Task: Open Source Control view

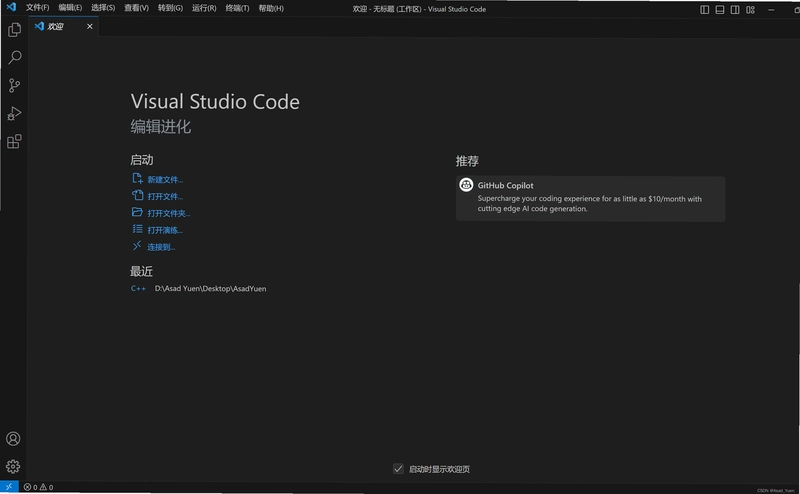Action: click(x=14, y=85)
